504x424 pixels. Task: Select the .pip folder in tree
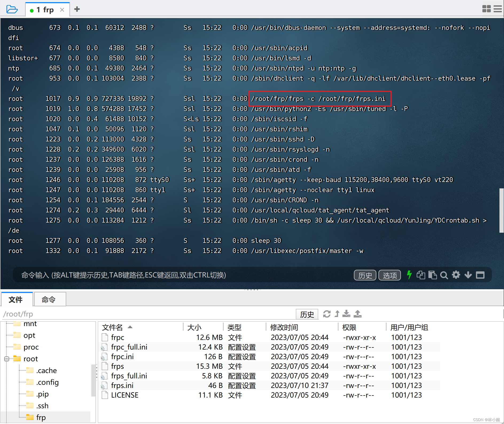42,394
